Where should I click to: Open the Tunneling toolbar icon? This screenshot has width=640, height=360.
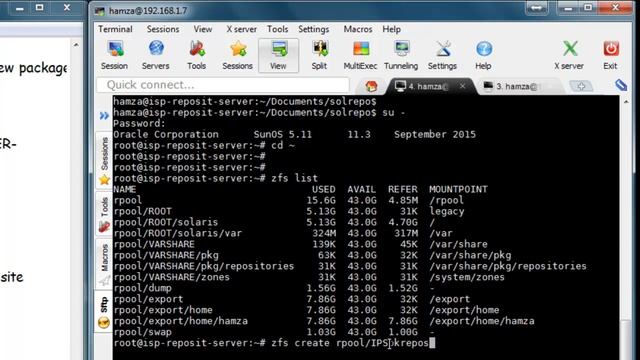pos(401,55)
